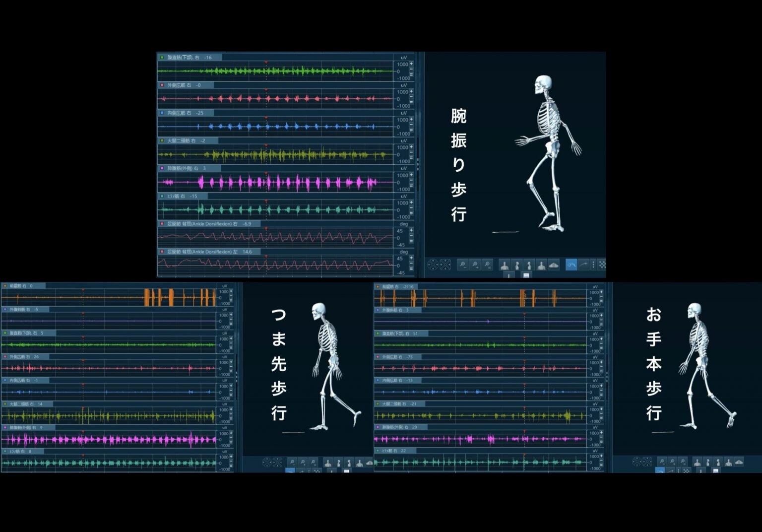The height and width of the screenshot is (532, 762).
Task: Click the zoom reset magnifier icon
Action: click(x=488, y=265)
